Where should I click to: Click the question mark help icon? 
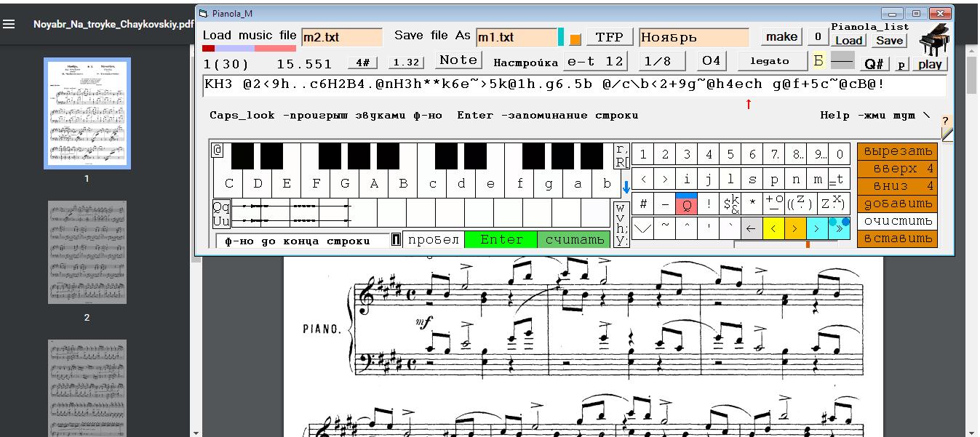[x=946, y=121]
